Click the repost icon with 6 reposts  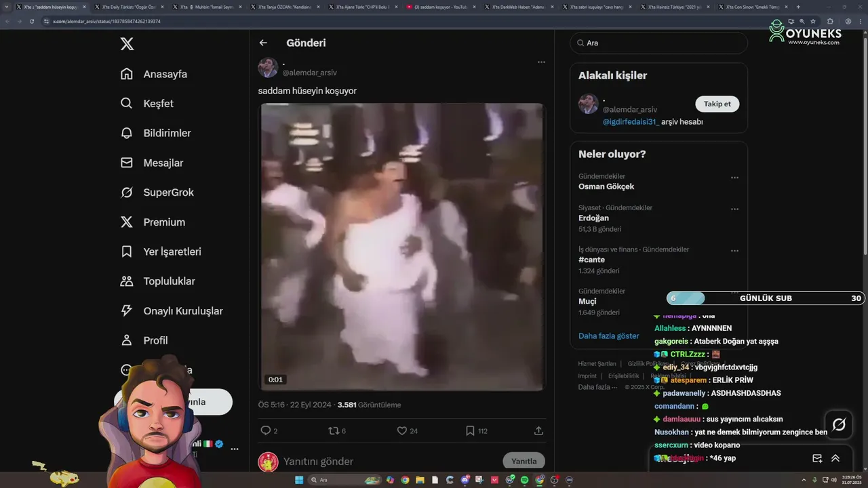coord(333,430)
